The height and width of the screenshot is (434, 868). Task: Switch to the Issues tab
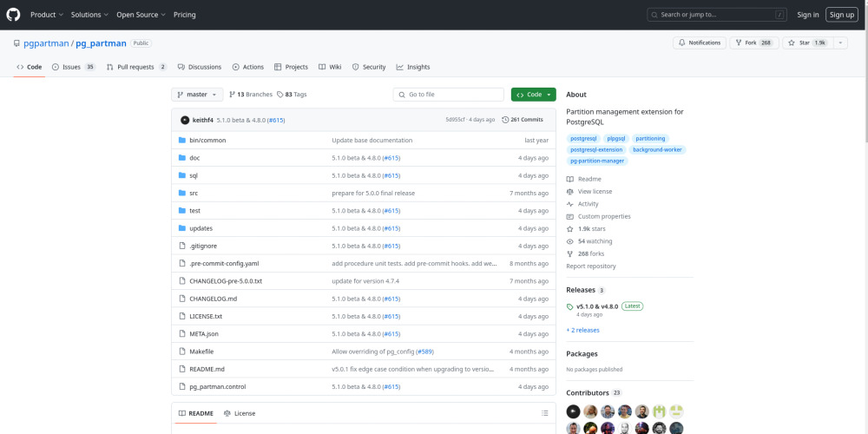tap(73, 67)
